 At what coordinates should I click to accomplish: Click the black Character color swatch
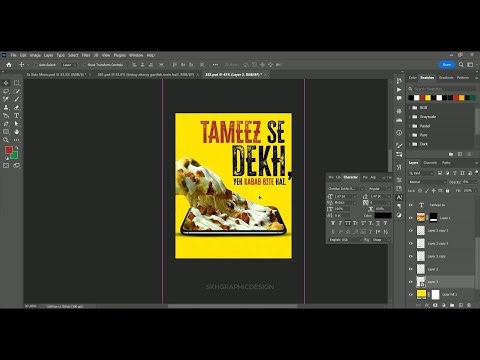coord(383,216)
